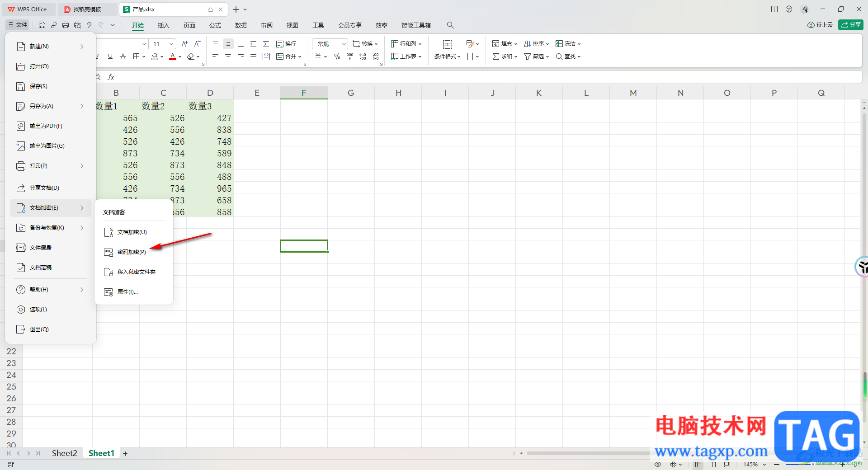
Task: Open the 会员专享 ribbon tab
Action: (x=350, y=25)
